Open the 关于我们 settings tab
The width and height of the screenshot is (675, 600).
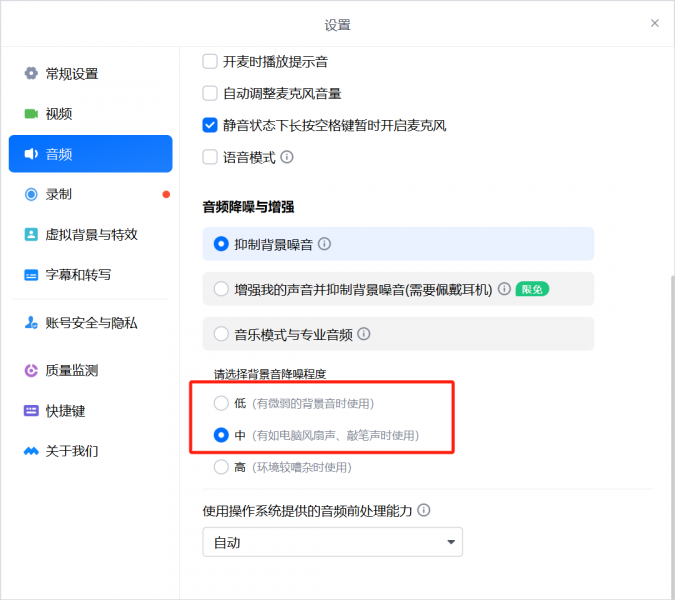point(72,451)
